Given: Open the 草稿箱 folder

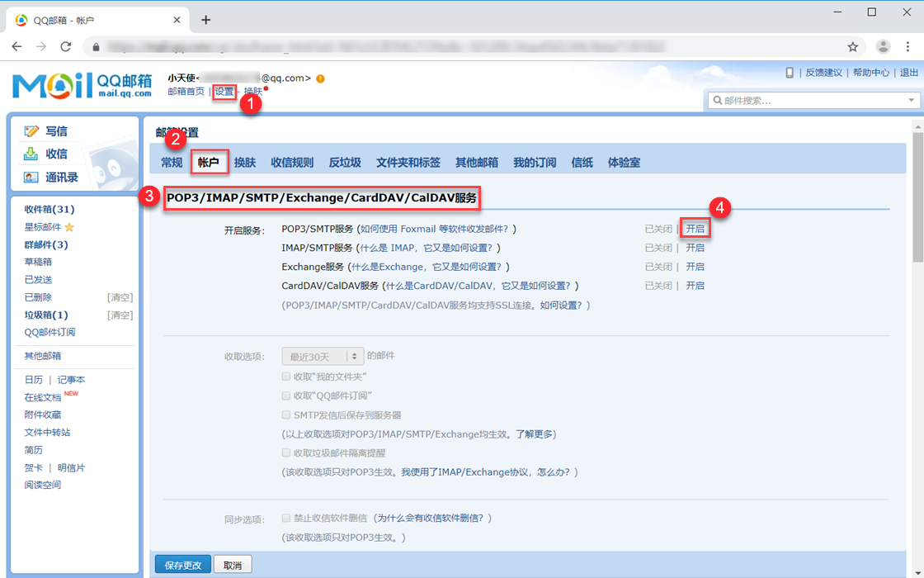Looking at the screenshot, I should point(38,262).
